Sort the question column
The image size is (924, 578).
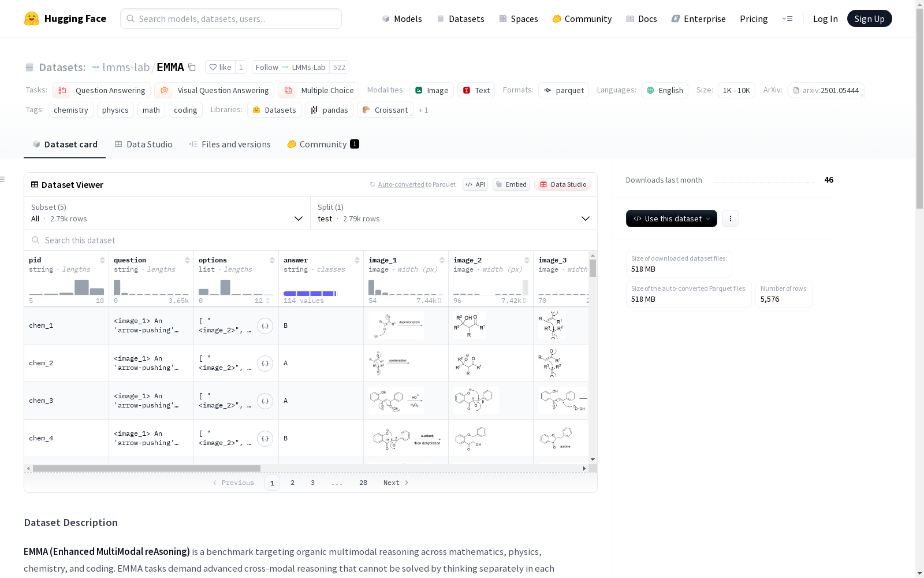pos(187,260)
